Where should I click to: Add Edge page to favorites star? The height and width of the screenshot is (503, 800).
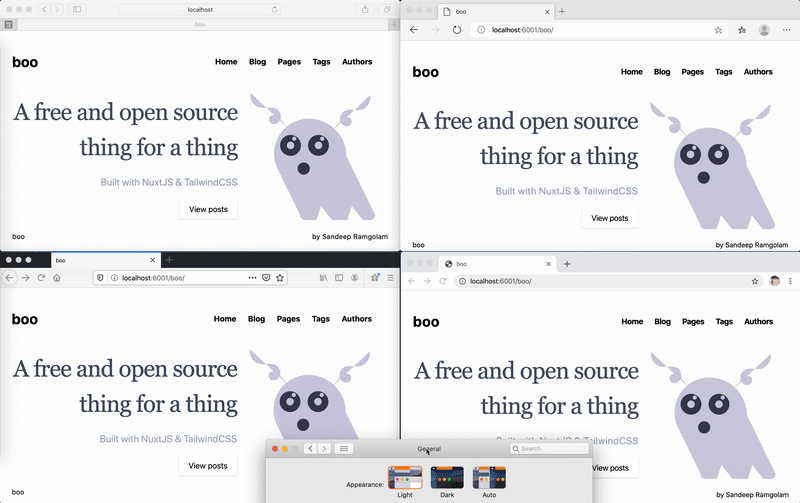(718, 30)
